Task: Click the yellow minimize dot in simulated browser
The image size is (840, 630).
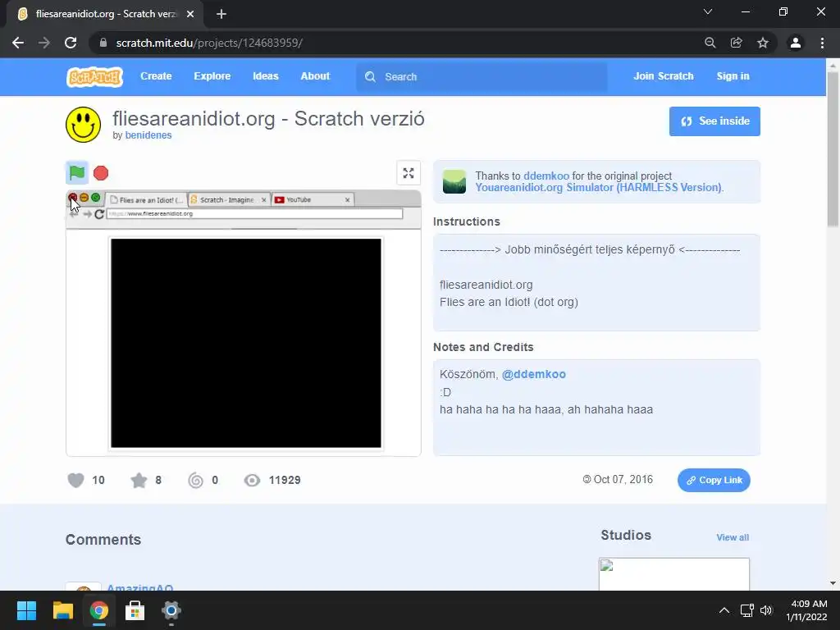Action: [84, 198]
